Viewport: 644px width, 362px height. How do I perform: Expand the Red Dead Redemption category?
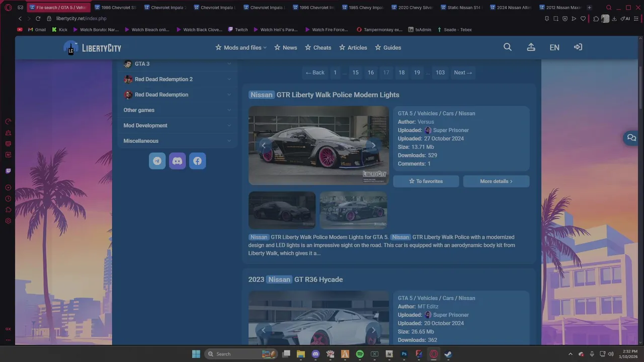coord(177,95)
